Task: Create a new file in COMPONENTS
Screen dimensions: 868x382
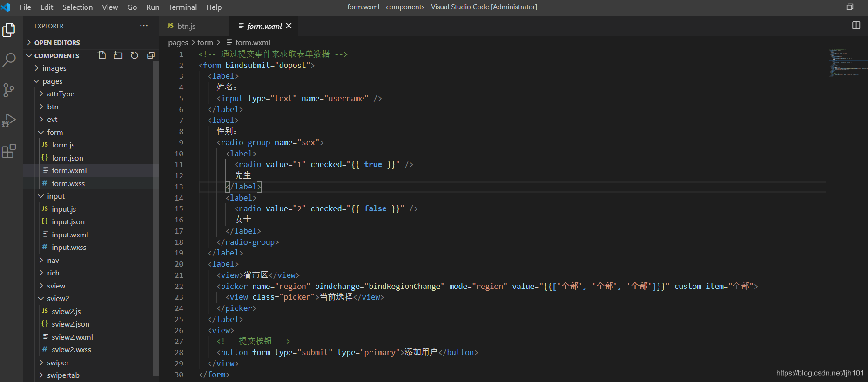Action: pos(102,55)
